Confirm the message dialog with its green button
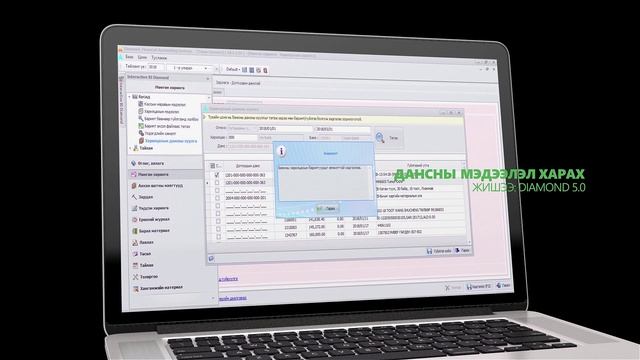The width and height of the screenshot is (640, 360). tap(327, 209)
